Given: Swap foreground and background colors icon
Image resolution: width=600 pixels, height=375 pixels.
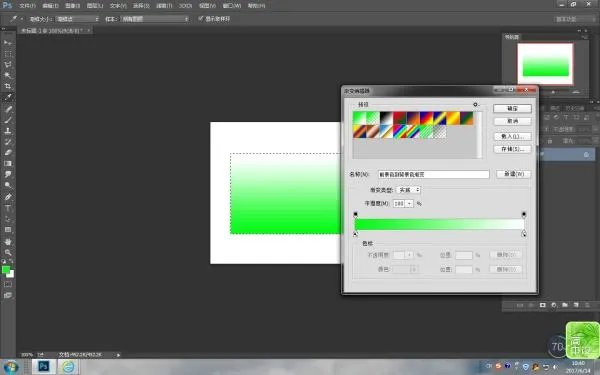Looking at the screenshot, I should tap(11, 262).
